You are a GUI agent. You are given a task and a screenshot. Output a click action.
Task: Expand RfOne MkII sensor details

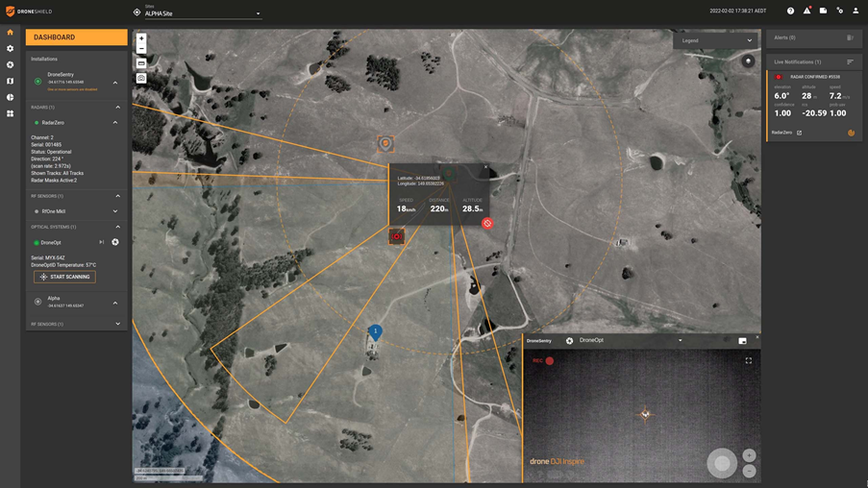[x=115, y=211]
